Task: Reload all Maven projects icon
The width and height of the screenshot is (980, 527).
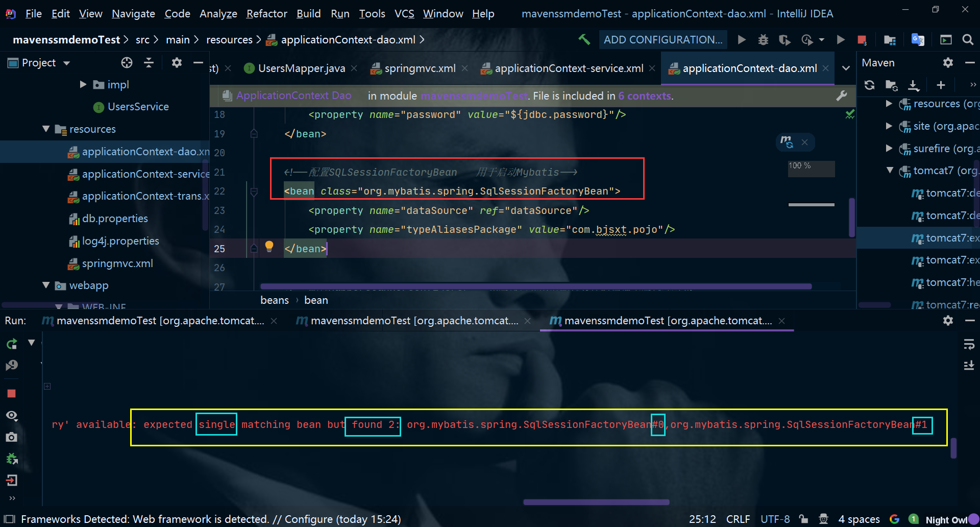Action: coord(869,85)
